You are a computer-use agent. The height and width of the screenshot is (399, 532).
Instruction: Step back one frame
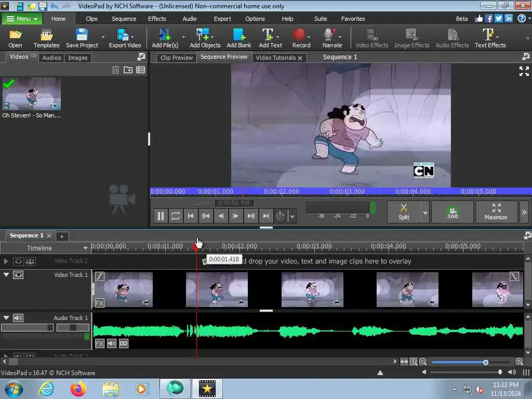(220, 216)
